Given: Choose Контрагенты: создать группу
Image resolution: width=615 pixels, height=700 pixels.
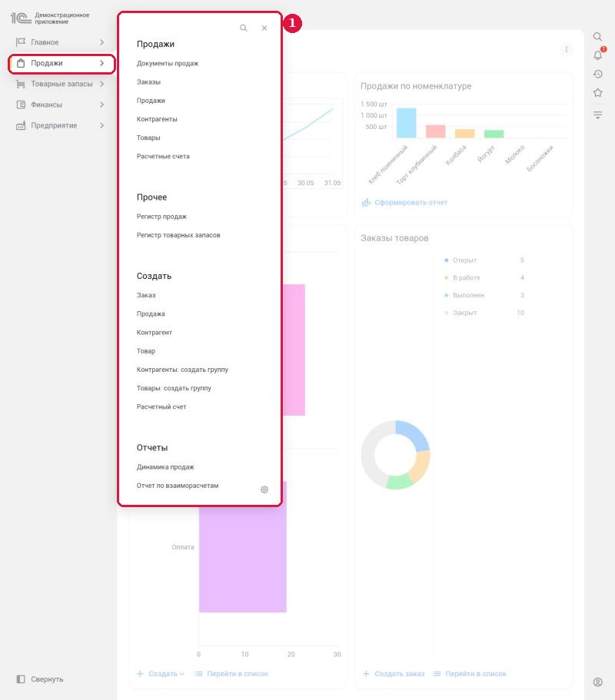Looking at the screenshot, I should 182,370.
